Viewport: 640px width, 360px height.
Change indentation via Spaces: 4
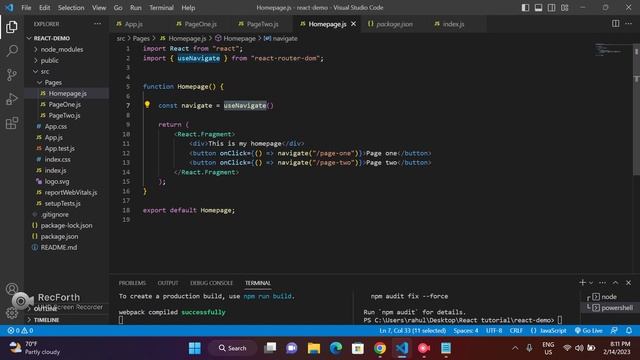point(466,331)
